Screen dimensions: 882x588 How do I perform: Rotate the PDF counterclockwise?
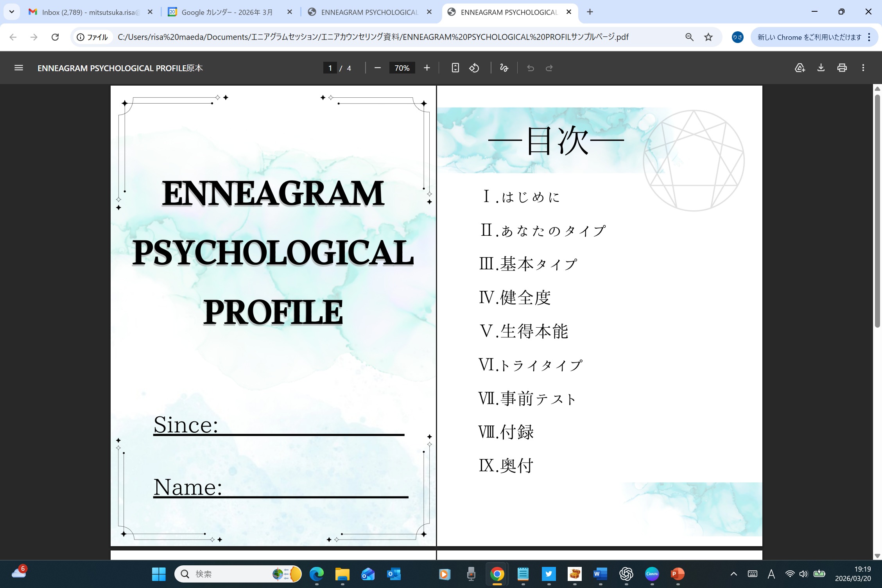(x=474, y=68)
